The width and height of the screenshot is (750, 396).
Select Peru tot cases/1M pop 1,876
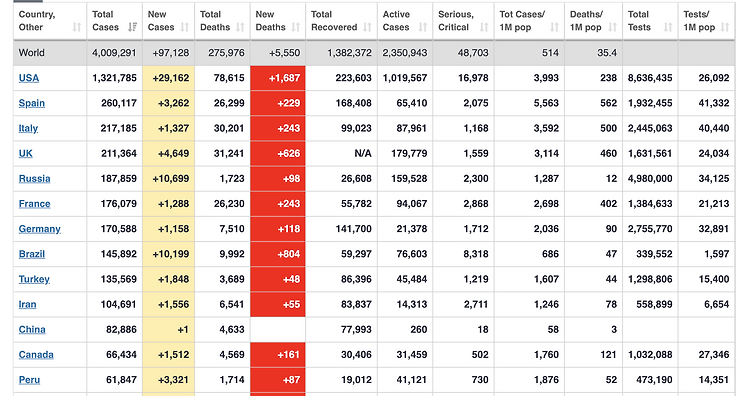click(x=546, y=380)
